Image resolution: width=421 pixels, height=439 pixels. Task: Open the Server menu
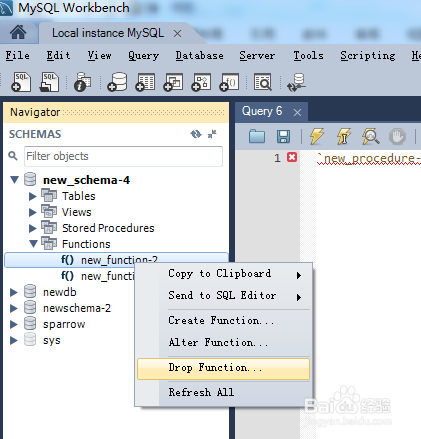coord(257,55)
